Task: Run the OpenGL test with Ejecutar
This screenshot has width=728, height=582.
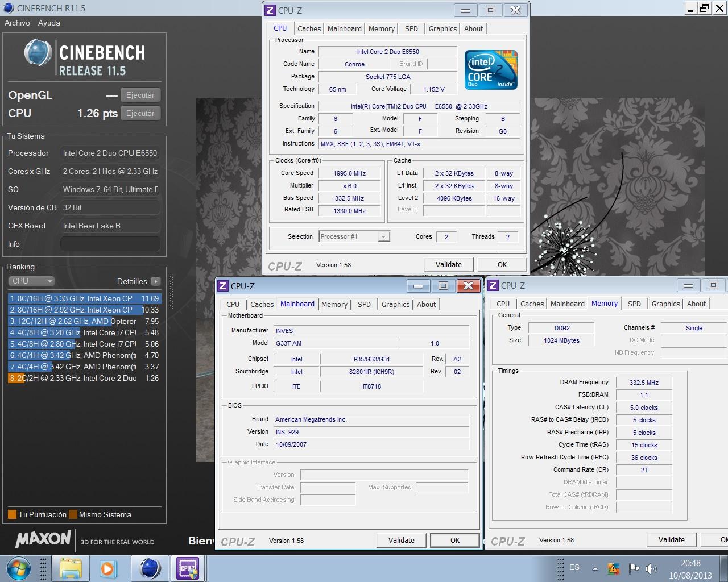Action: 140,95
